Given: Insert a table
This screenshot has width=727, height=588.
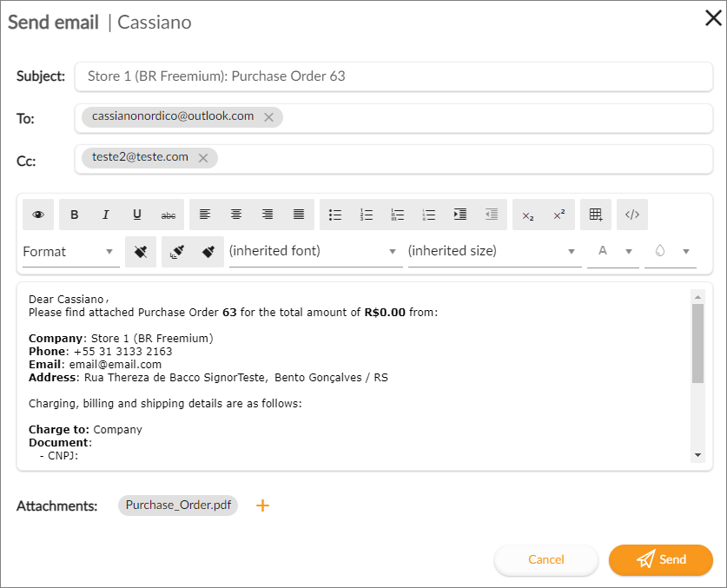Looking at the screenshot, I should pyautogui.click(x=596, y=215).
